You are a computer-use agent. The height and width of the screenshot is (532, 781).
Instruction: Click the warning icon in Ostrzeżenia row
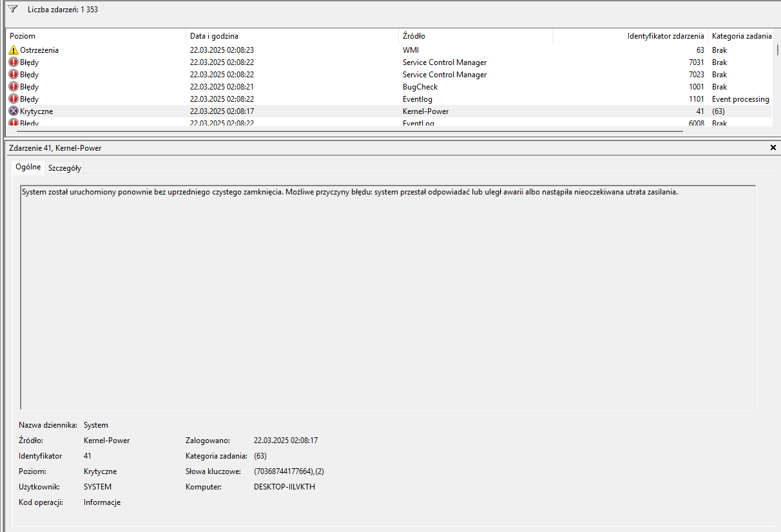[14, 50]
